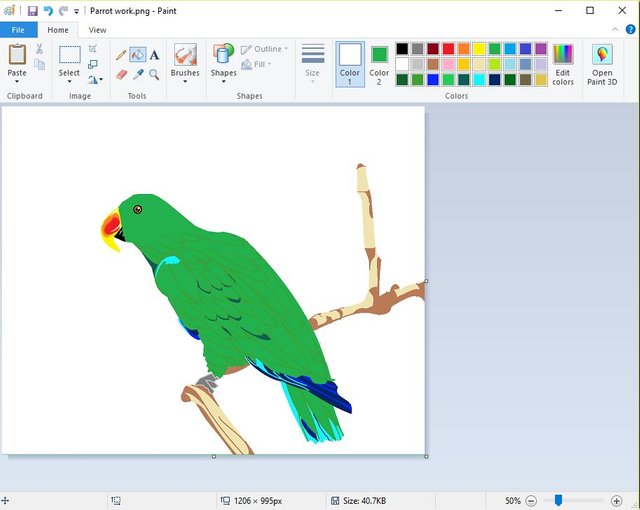Viewport: 640px width, 510px height.
Task: Select the Color picker eyedropper tool
Action: [138, 74]
